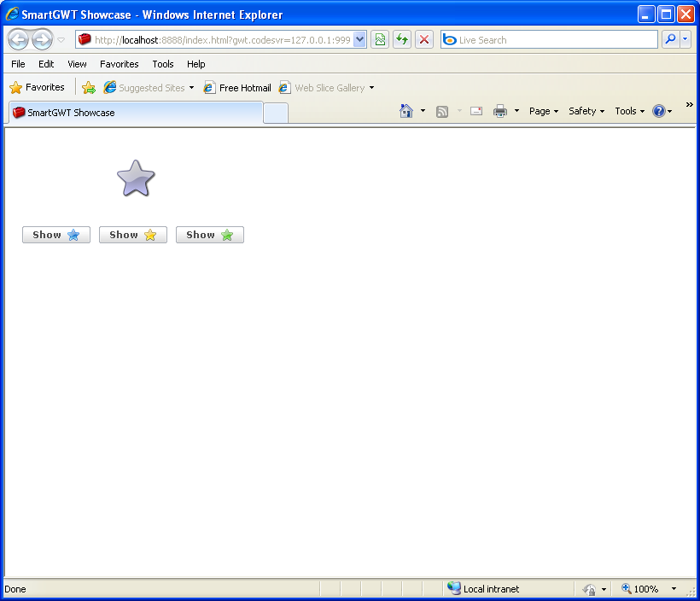Click the Print icon
This screenshot has width=700, height=601.
tap(500, 111)
